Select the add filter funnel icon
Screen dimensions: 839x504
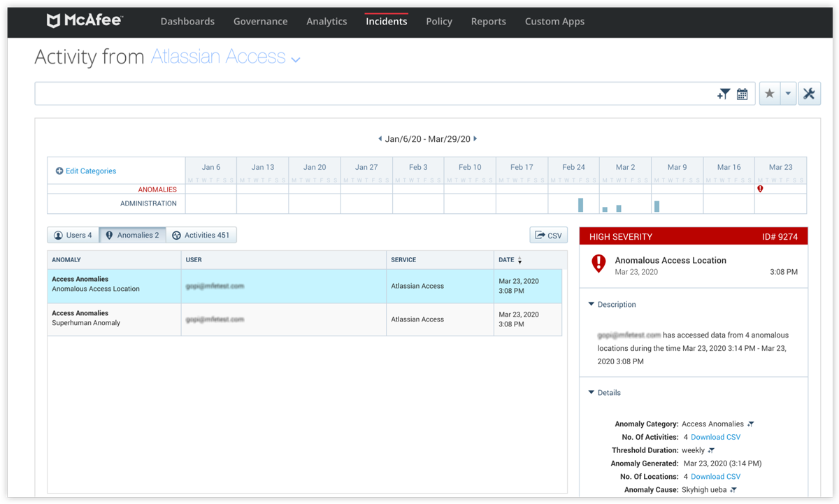point(723,93)
